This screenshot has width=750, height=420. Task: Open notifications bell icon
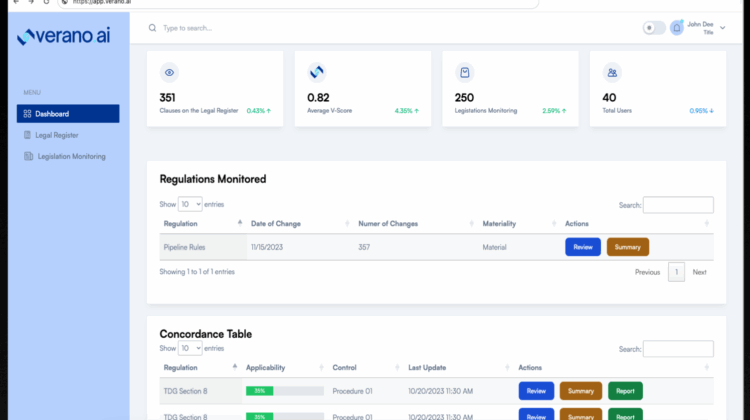pos(677,28)
